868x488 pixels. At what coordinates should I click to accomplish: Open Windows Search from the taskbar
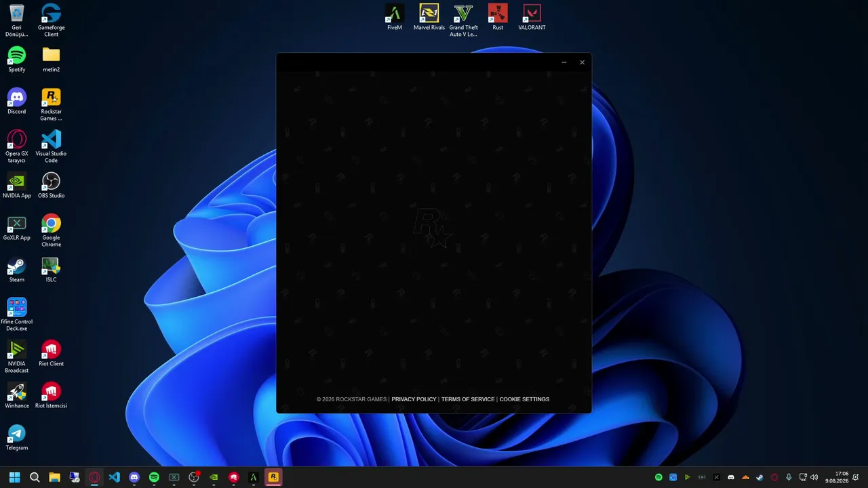[x=35, y=477]
